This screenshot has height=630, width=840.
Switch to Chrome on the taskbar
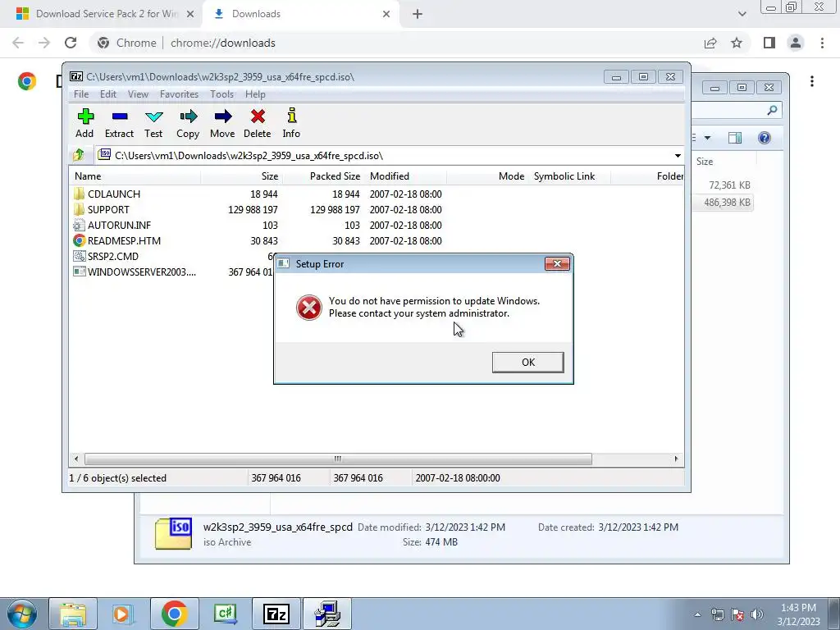[x=174, y=614]
